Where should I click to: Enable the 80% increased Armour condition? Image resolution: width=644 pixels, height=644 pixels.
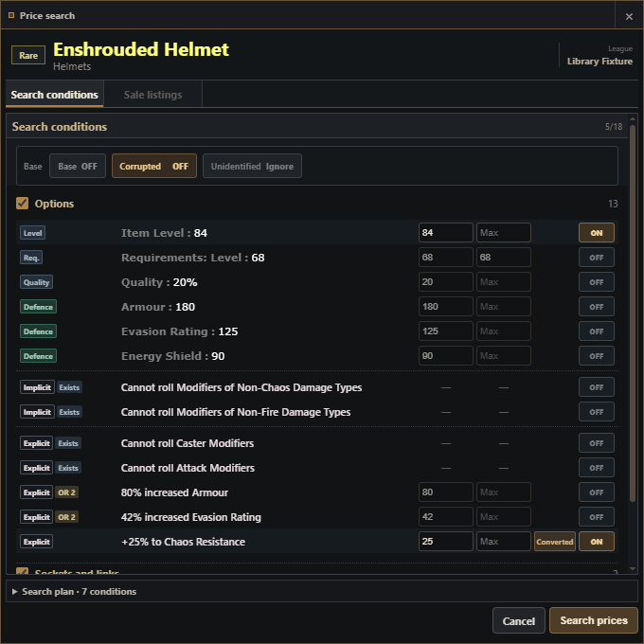coord(597,492)
